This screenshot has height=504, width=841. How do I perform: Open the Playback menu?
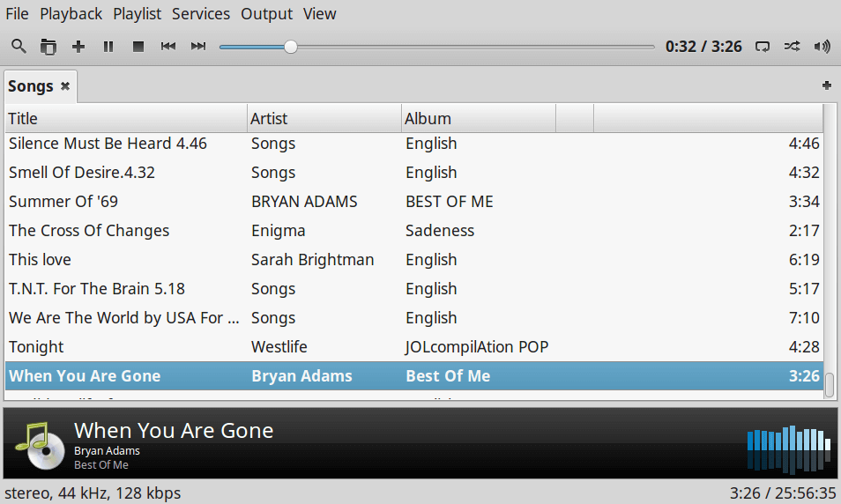click(71, 14)
